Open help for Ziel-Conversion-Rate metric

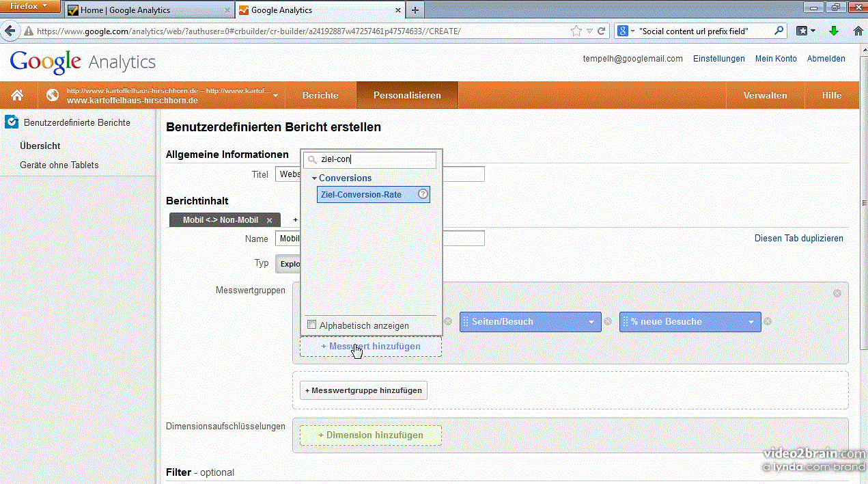423,194
